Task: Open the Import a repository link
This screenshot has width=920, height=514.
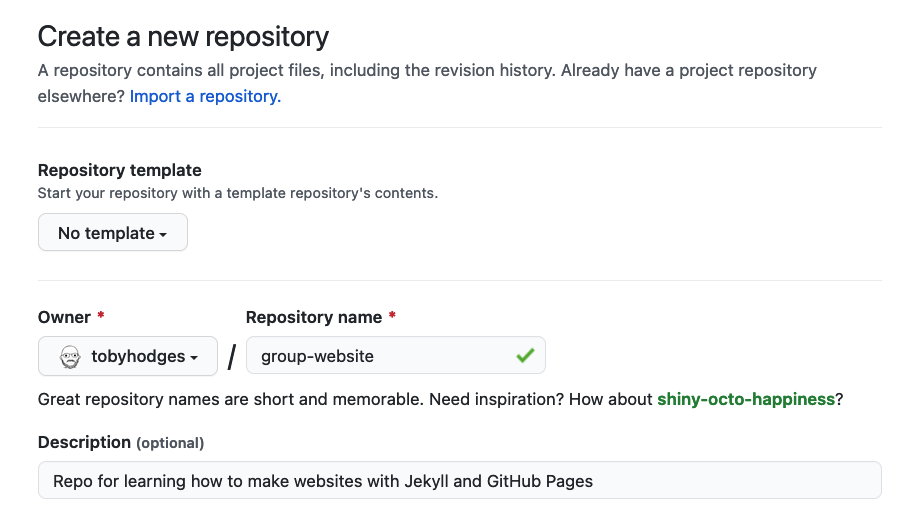Action: pos(205,96)
